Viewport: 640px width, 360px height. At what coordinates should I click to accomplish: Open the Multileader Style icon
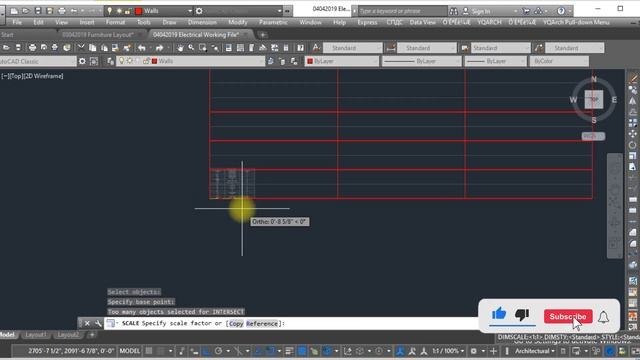click(539, 48)
